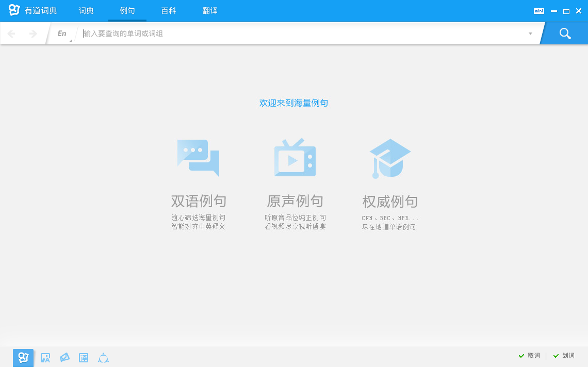This screenshot has height=367, width=588.
Task: Click the highlighted Youdao bottom toolbar icon
Action: click(23, 358)
